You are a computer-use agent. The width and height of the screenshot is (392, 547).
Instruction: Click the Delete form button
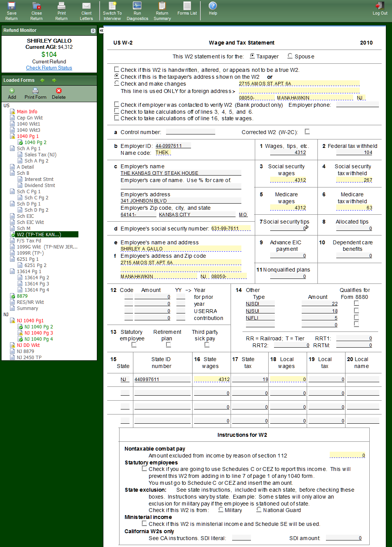pyautogui.click(x=58, y=93)
